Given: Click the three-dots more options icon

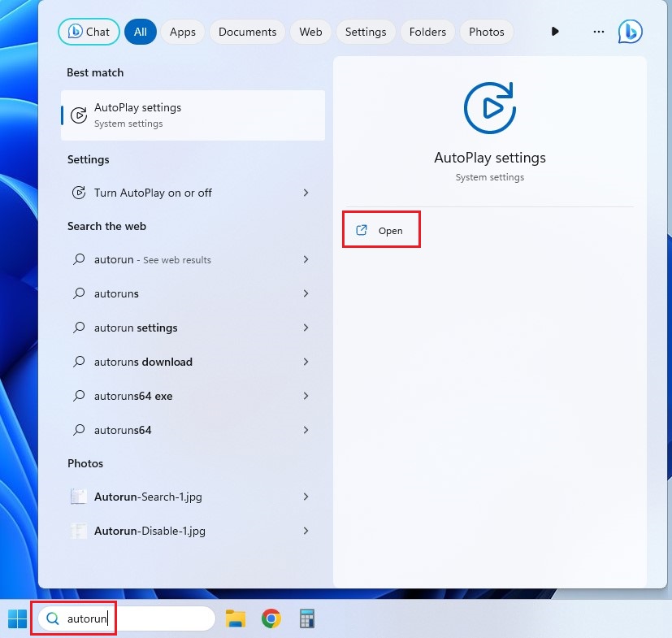Looking at the screenshot, I should coord(599,32).
